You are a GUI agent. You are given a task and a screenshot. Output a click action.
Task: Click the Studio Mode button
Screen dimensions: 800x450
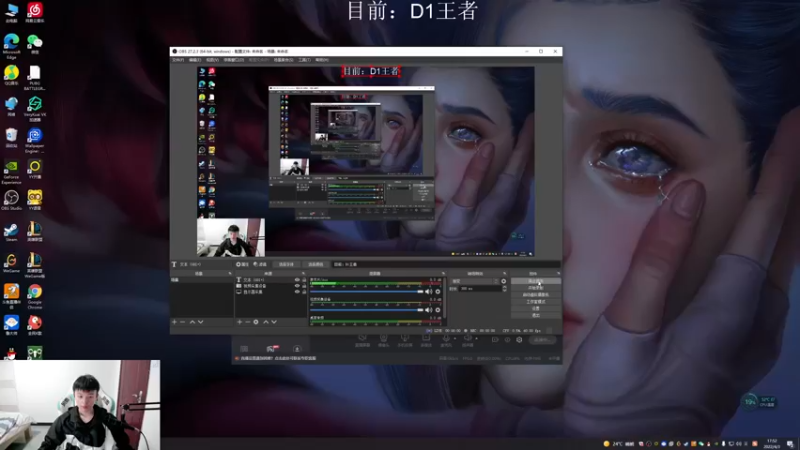[536, 302]
